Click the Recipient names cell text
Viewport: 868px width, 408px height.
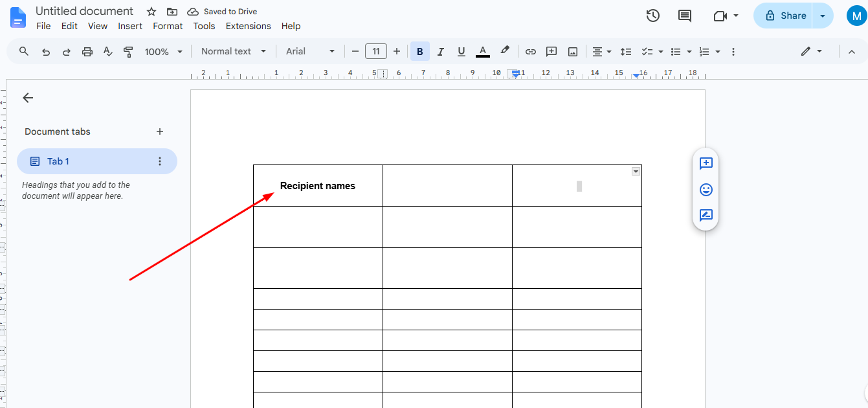click(x=318, y=186)
